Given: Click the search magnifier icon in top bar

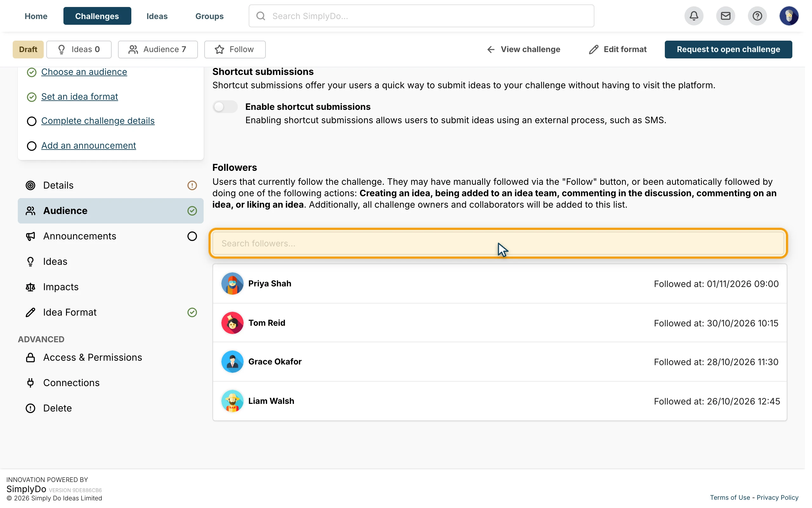Looking at the screenshot, I should click(261, 16).
